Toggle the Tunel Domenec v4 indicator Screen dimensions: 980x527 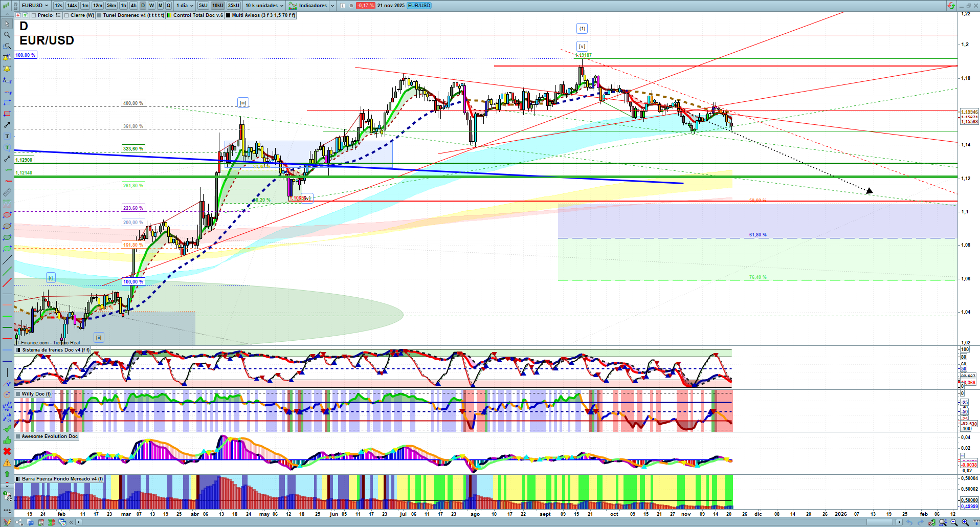pos(99,15)
